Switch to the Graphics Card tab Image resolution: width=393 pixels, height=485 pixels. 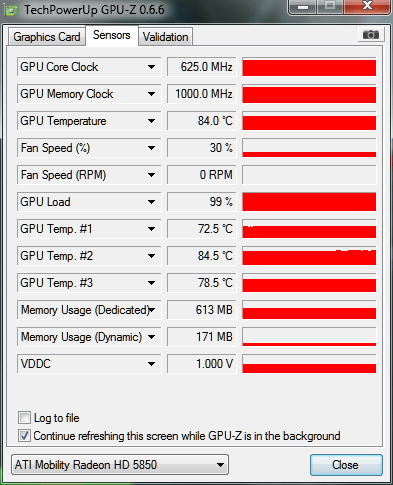click(x=47, y=36)
